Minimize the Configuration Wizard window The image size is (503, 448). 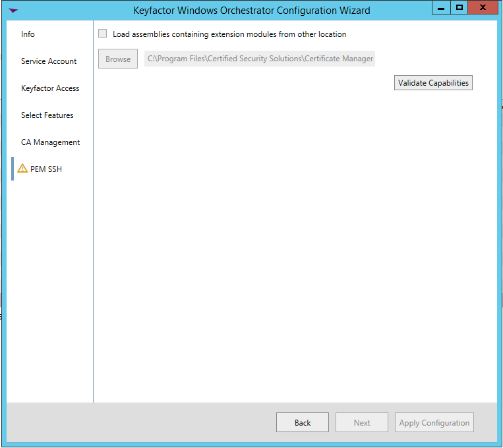(441, 8)
